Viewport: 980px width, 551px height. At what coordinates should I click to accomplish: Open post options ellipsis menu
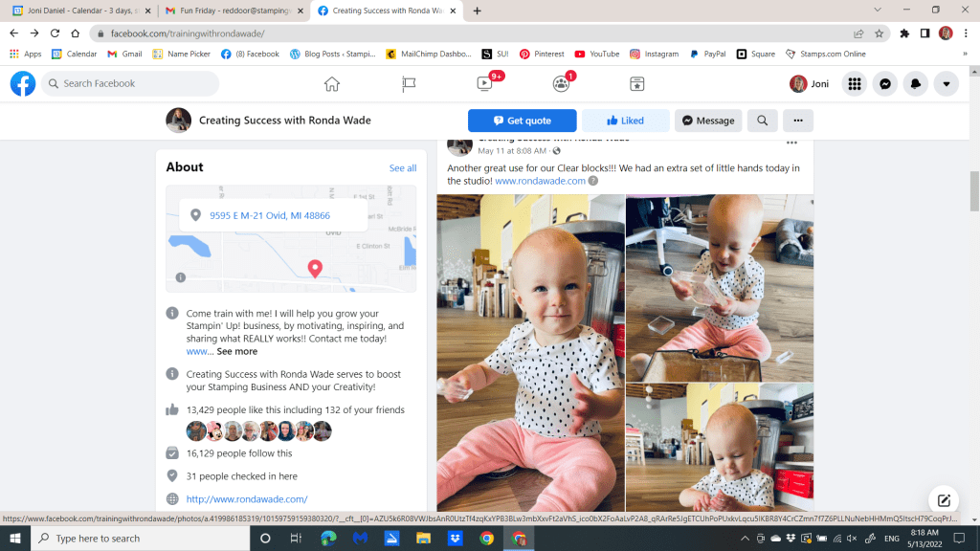[791, 143]
